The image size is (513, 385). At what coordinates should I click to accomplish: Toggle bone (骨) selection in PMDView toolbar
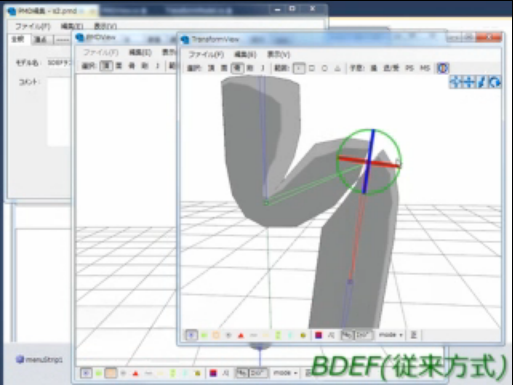coord(132,66)
